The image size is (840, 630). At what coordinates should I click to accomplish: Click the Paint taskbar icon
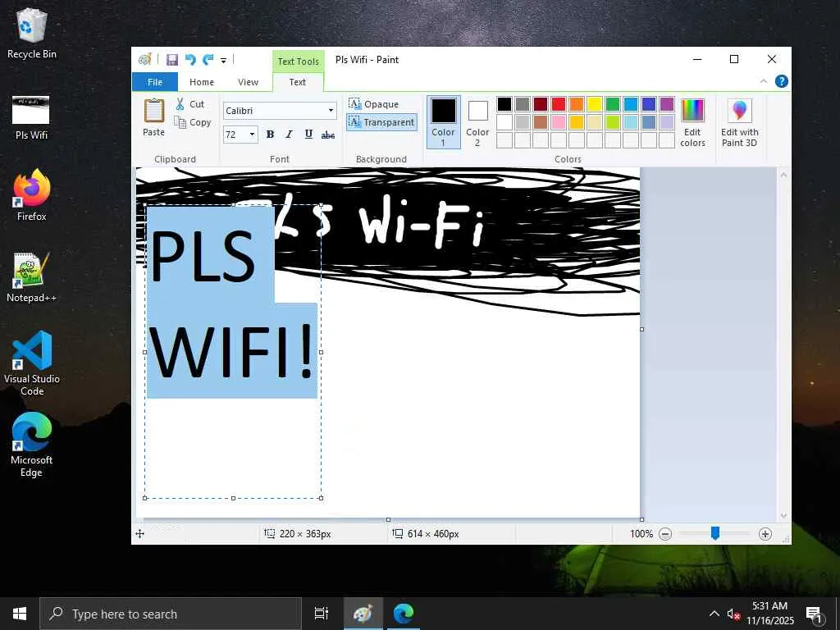363,614
